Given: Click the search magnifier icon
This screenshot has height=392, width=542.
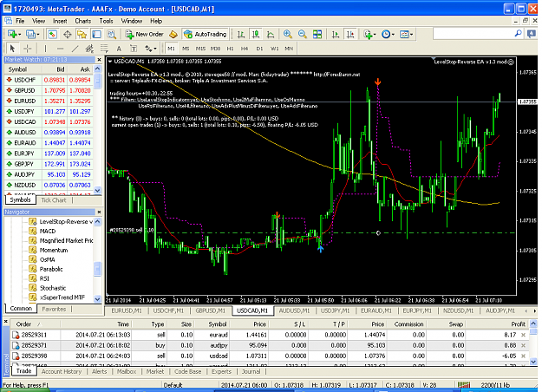Looking at the screenshot, I should (518, 34).
